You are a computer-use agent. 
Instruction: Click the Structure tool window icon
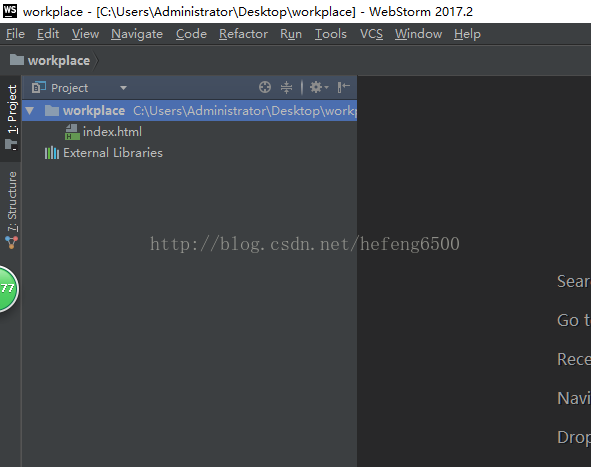pos(11,242)
